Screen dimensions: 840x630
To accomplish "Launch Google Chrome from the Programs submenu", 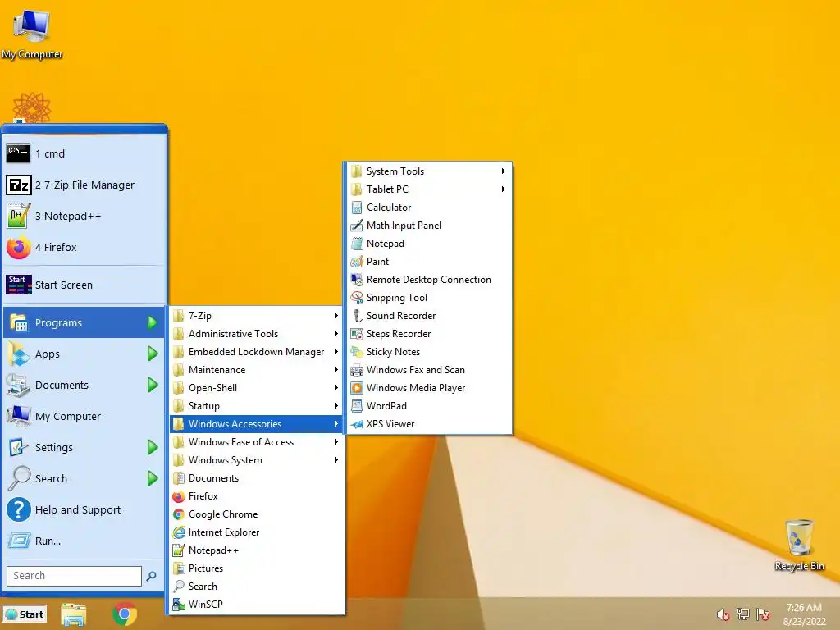I will 256,514.
